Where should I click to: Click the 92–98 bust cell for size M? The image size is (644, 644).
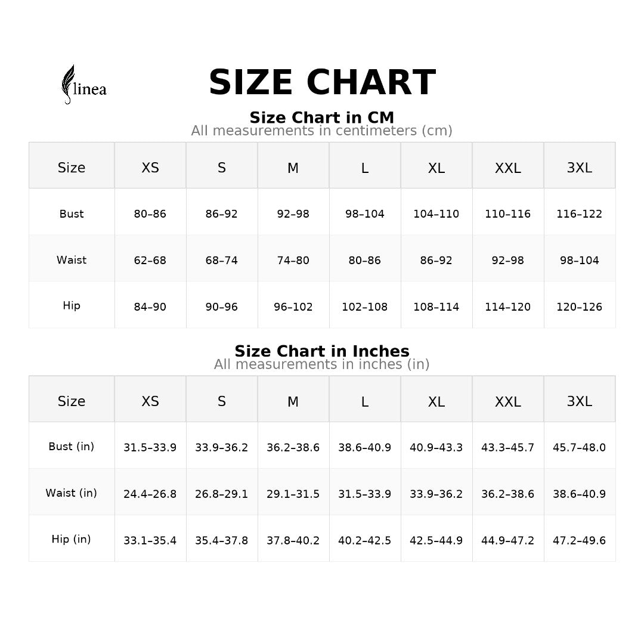[293, 214]
